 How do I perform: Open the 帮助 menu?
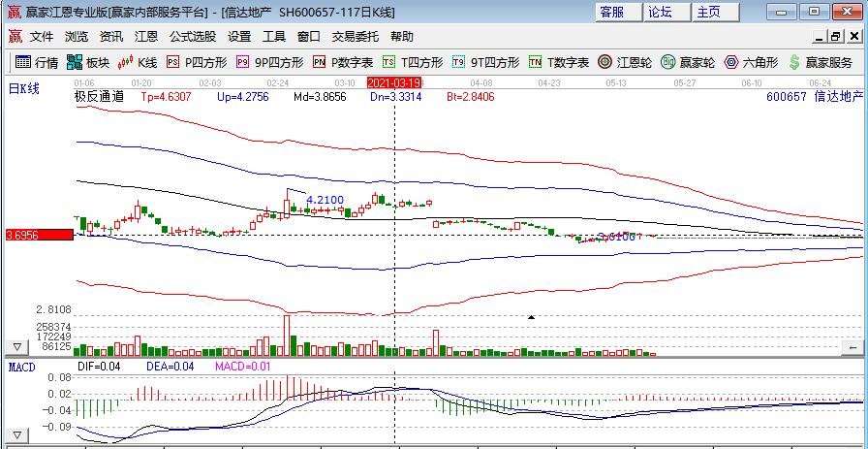pos(401,37)
